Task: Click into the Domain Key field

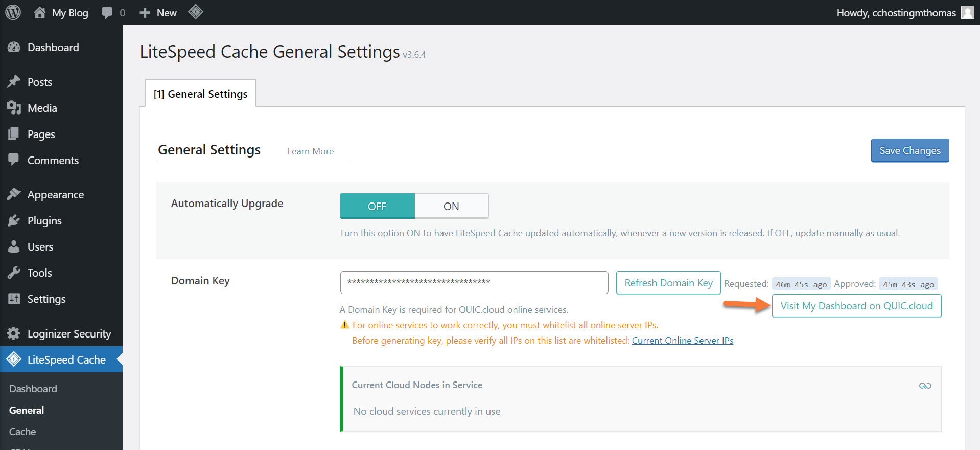Action: coord(474,282)
